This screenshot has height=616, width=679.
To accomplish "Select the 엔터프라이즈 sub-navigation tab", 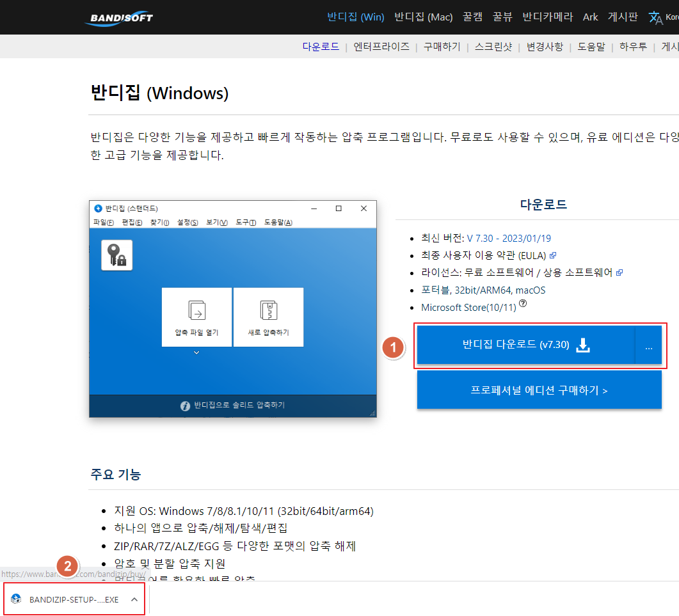I will [381, 46].
